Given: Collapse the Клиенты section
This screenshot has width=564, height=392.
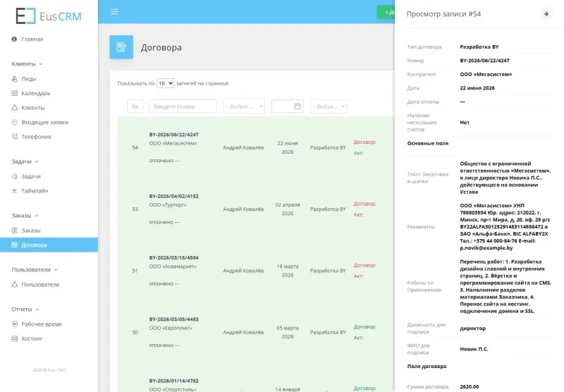Looking at the screenshot, I should tap(27, 64).
